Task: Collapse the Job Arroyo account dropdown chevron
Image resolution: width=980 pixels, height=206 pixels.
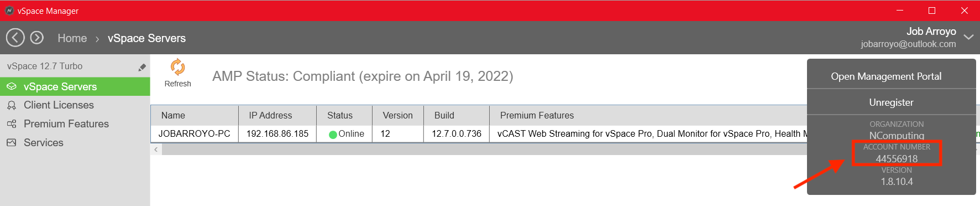Action: [968, 37]
